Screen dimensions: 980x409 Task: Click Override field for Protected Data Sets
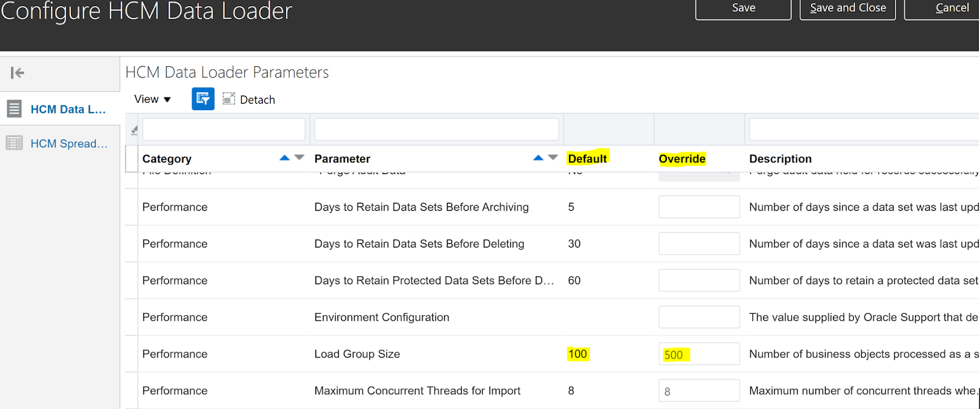(x=699, y=280)
